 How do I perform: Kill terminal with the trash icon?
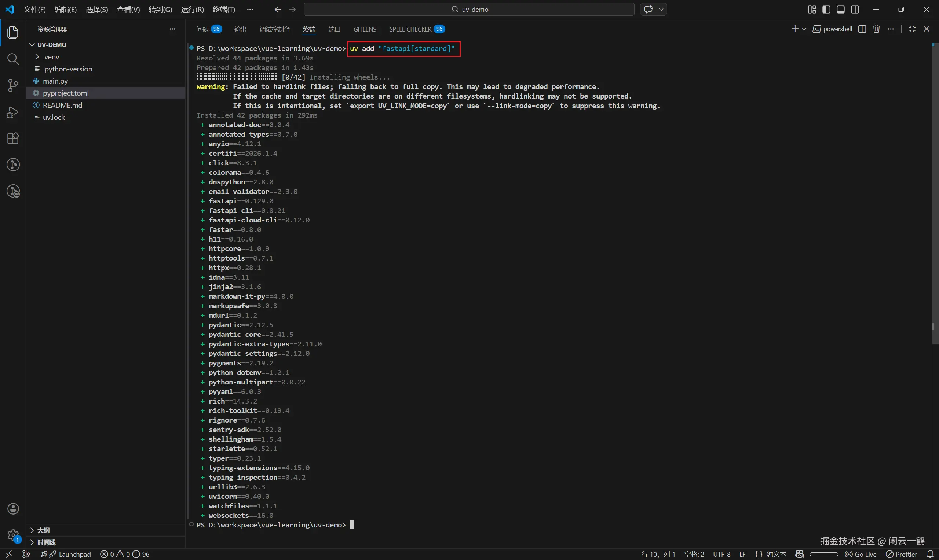[x=876, y=29]
